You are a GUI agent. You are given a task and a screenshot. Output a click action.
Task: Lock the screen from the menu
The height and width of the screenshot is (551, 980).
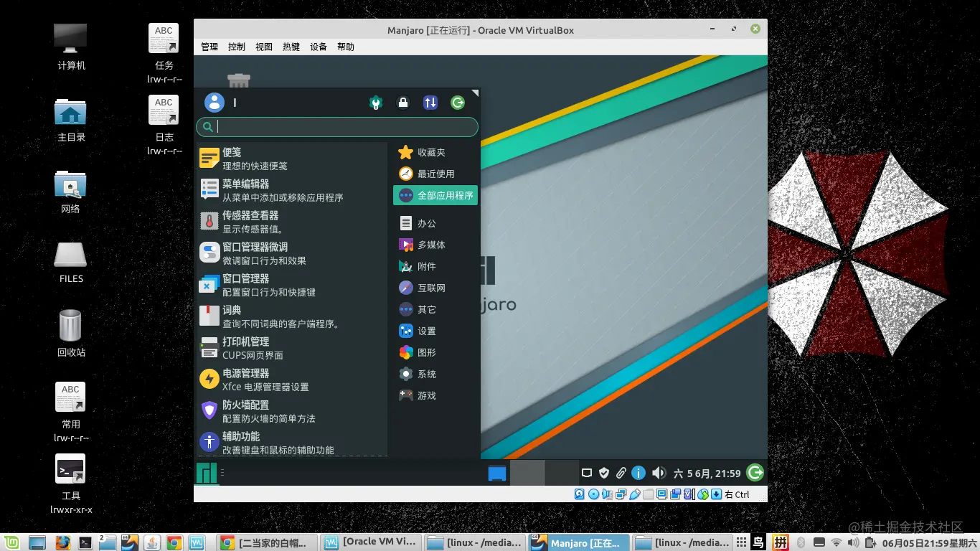click(403, 103)
